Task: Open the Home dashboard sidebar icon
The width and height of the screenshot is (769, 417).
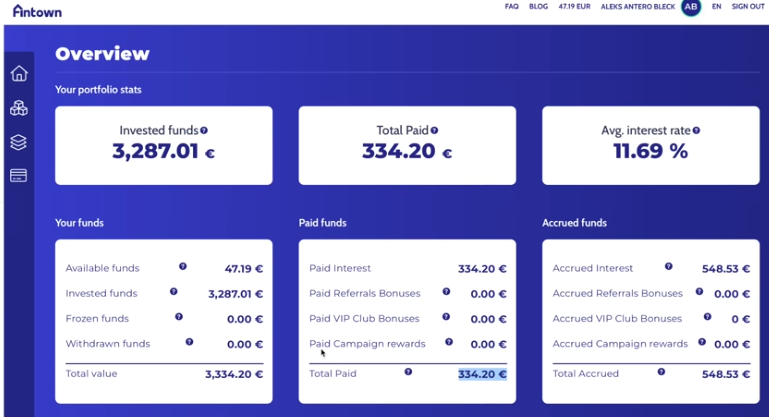Action: click(x=19, y=74)
